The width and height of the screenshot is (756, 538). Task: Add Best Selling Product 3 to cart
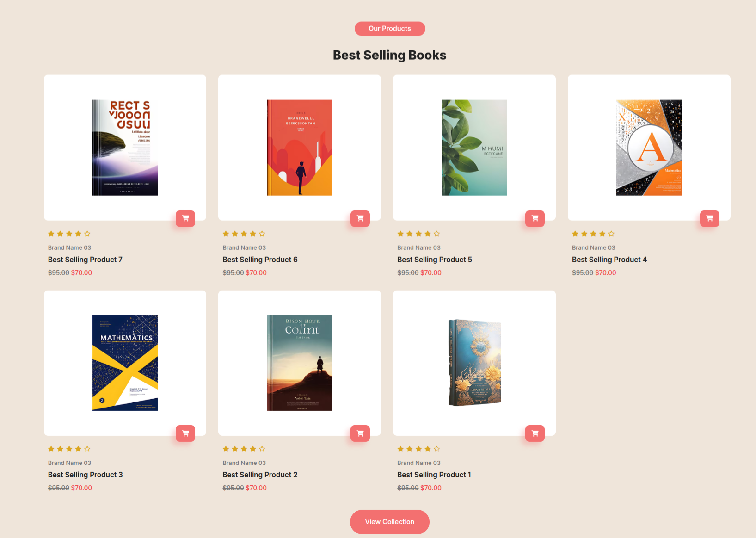(185, 433)
